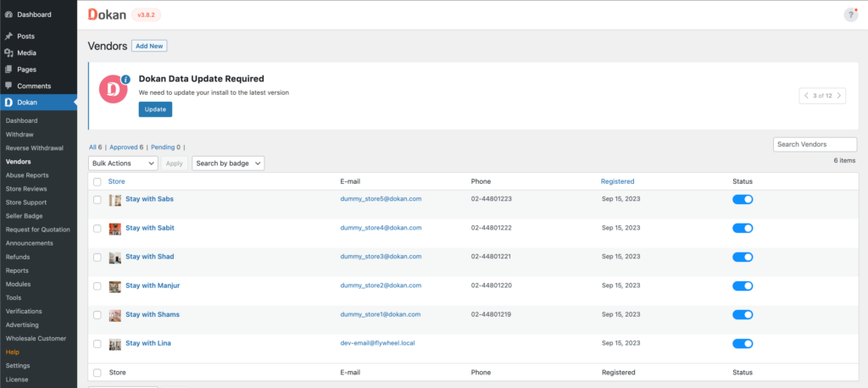Click Stay with Manjur store thumbnail
Screen dimensions: 868x388
tap(115, 286)
